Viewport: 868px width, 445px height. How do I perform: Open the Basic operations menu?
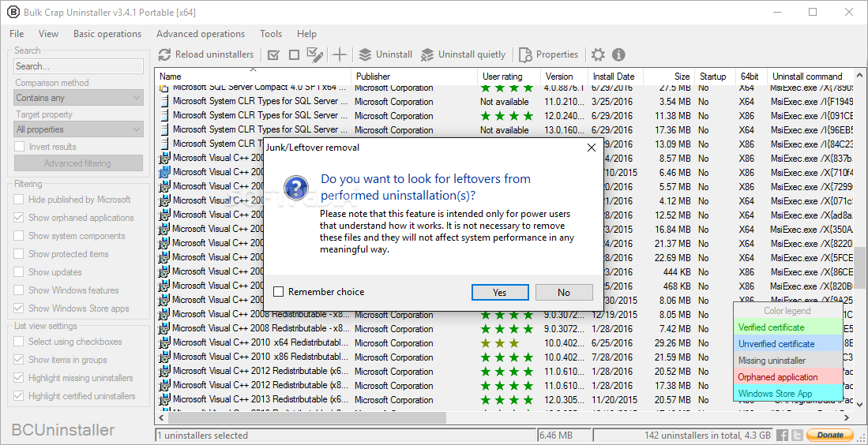pos(107,34)
